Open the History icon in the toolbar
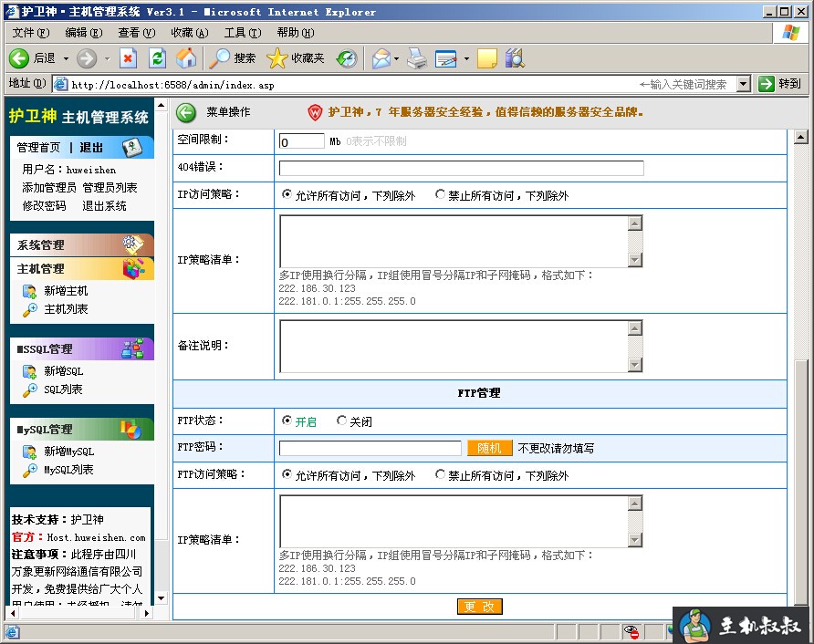The height and width of the screenshot is (644, 814). (346, 58)
